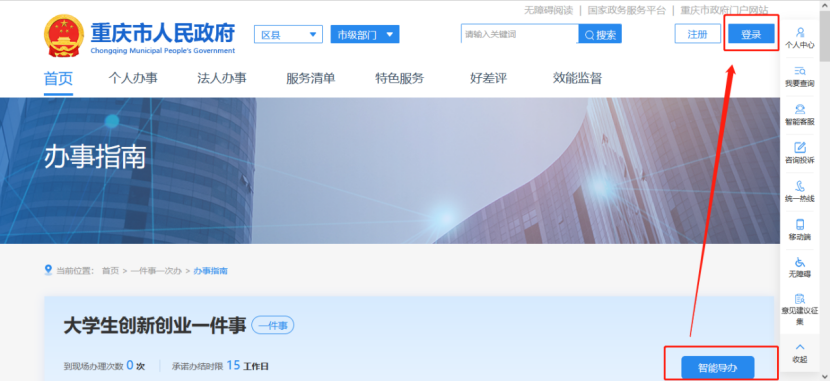Switch to 个人办事 tab
Viewport: 831px width, 381px height.
(133, 78)
